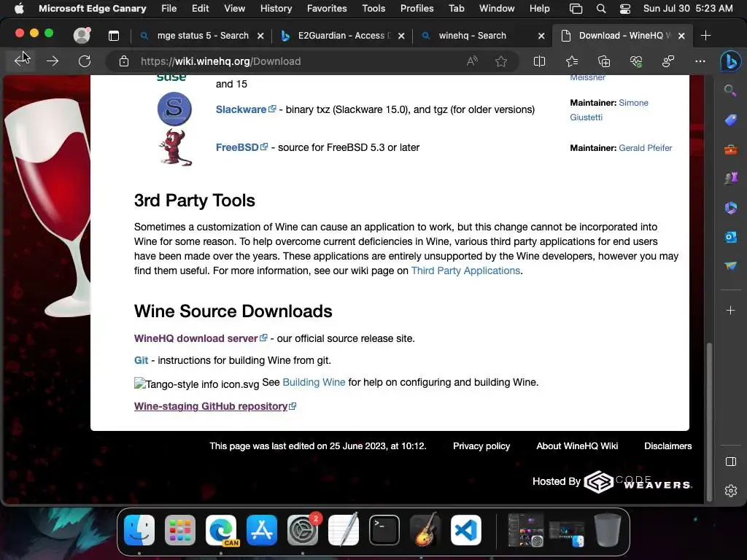Open Finder from the Dock
This screenshot has width=747, height=560.
point(139,530)
